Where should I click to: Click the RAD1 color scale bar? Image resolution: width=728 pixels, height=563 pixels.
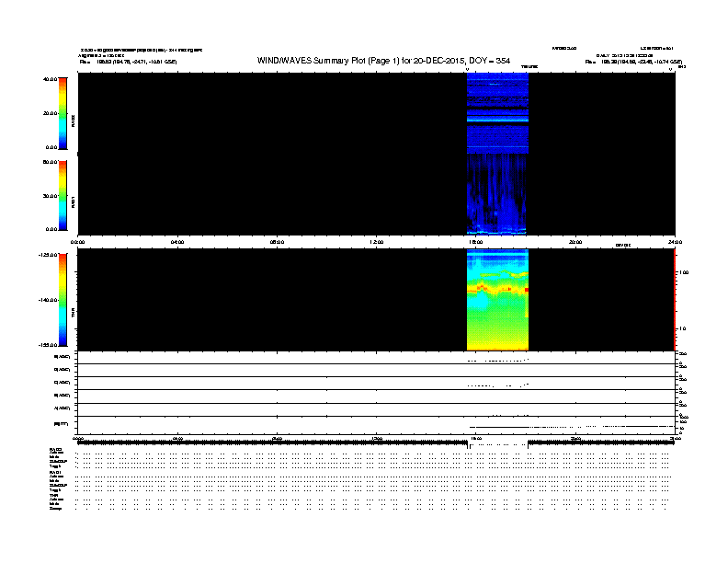click(x=63, y=196)
